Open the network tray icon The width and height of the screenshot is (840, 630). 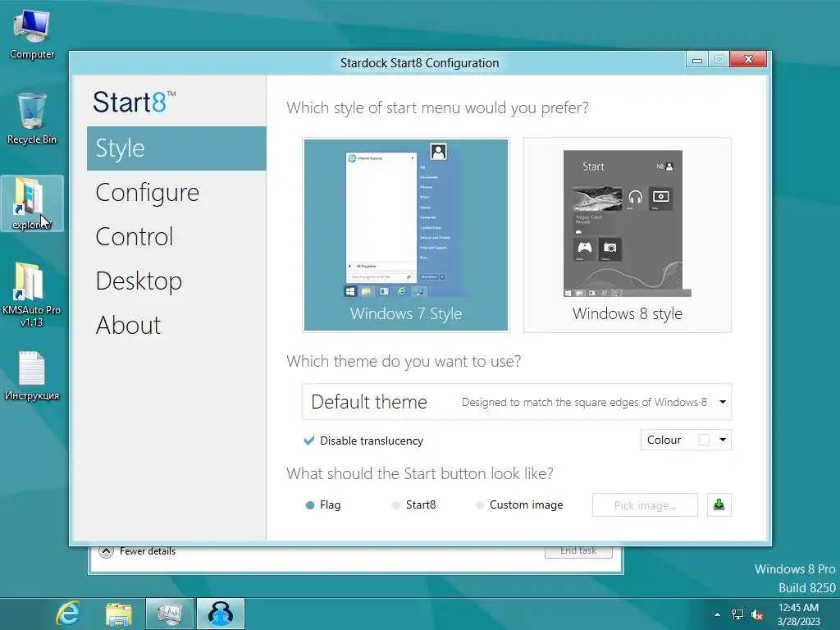tap(737, 614)
